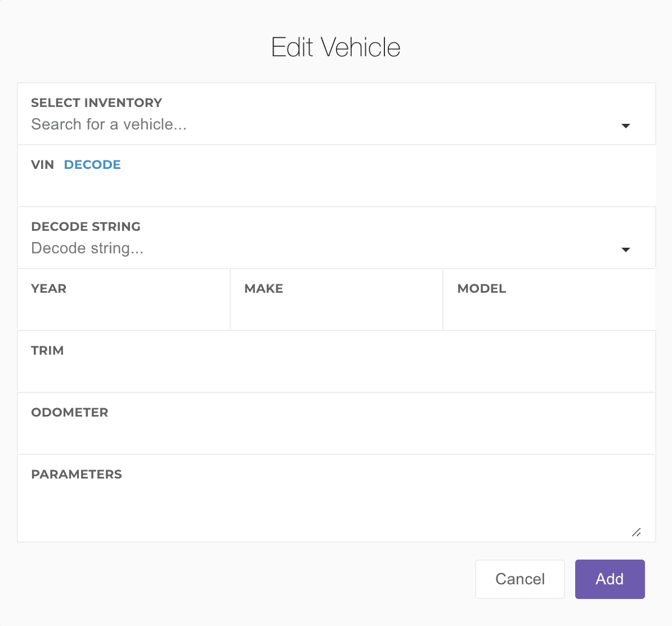
Task: Click the PARAMETERS label text
Action: pos(77,474)
